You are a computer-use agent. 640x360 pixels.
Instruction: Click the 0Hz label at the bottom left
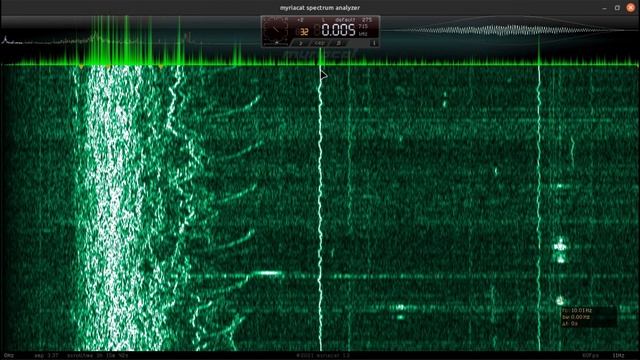pyautogui.click(x=9, y=356)
